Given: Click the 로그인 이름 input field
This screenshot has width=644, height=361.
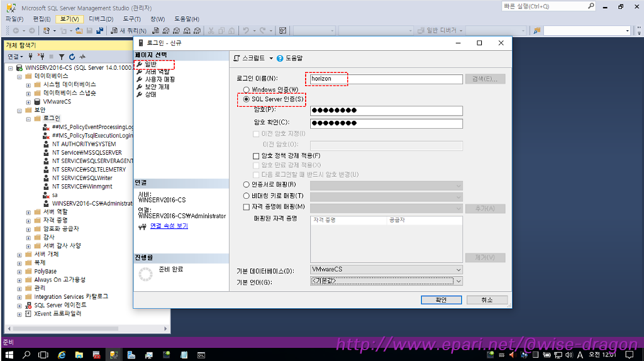Looking at the screenshot, I should click(x=386, y=79).
